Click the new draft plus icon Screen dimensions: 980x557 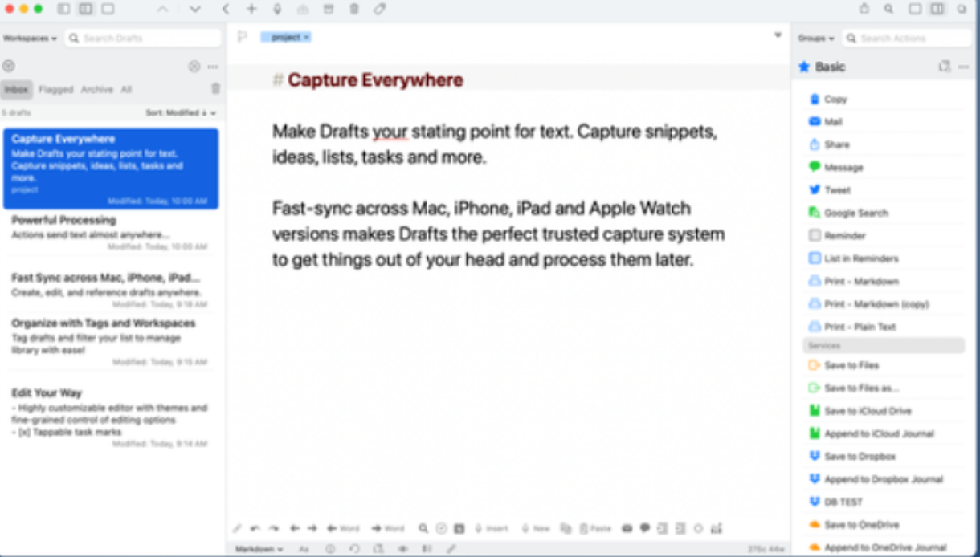(x=251, y=9)
